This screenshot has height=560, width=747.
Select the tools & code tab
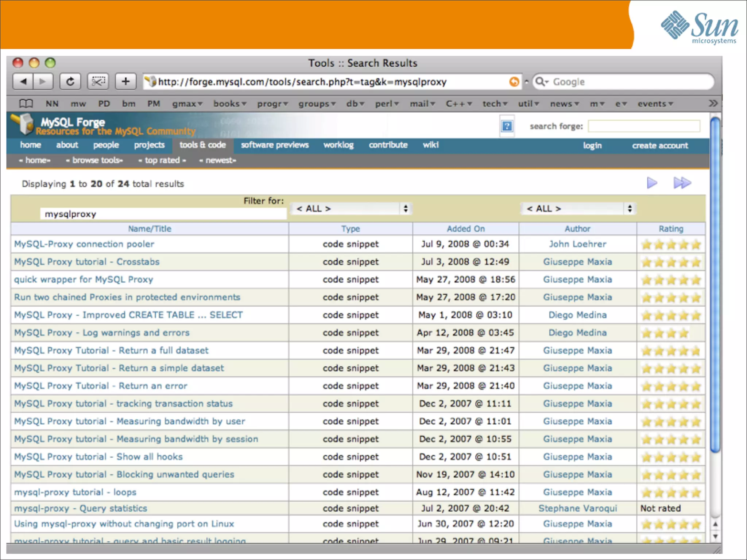[x=203, y=145]
